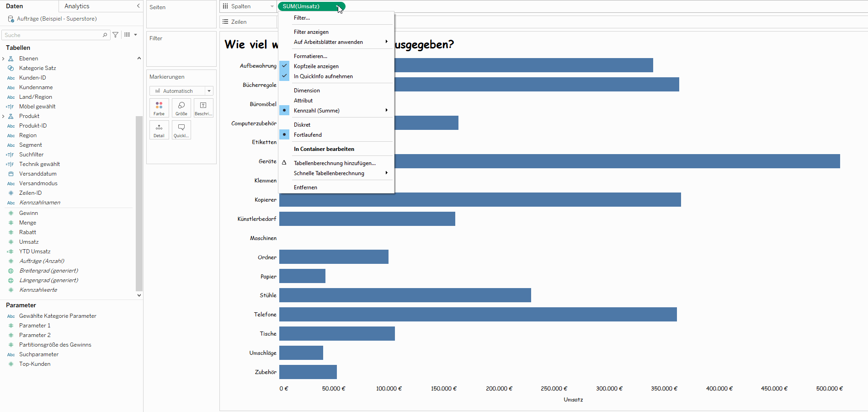
Task: Click the calculated-field icon beside YTD Umsatz
Action: [11, 251]
